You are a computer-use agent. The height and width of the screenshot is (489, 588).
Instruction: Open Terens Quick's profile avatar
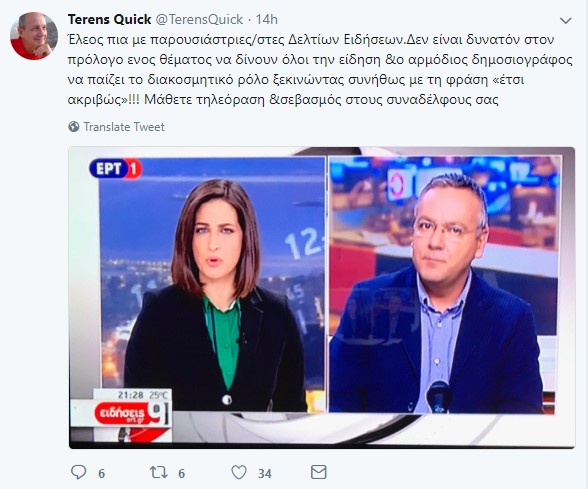[34, 36]
